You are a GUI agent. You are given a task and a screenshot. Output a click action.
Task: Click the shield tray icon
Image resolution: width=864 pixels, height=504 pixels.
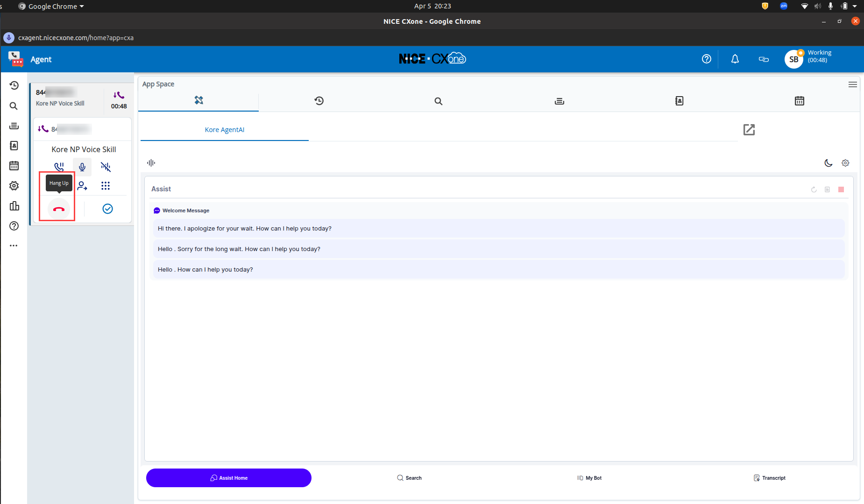(x=765, y=6)
